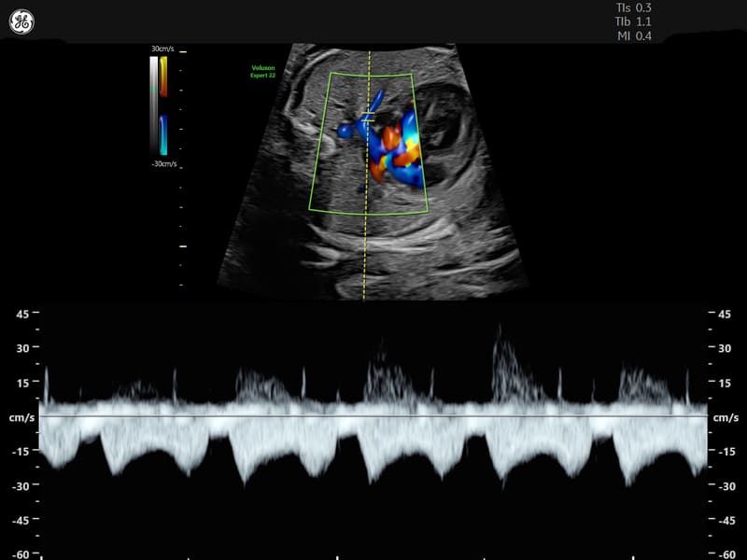This screenshot has height=560, width=747.
Task: Click the blue-cyan lower color velocity bar
Action: click(x=164, y=135)
